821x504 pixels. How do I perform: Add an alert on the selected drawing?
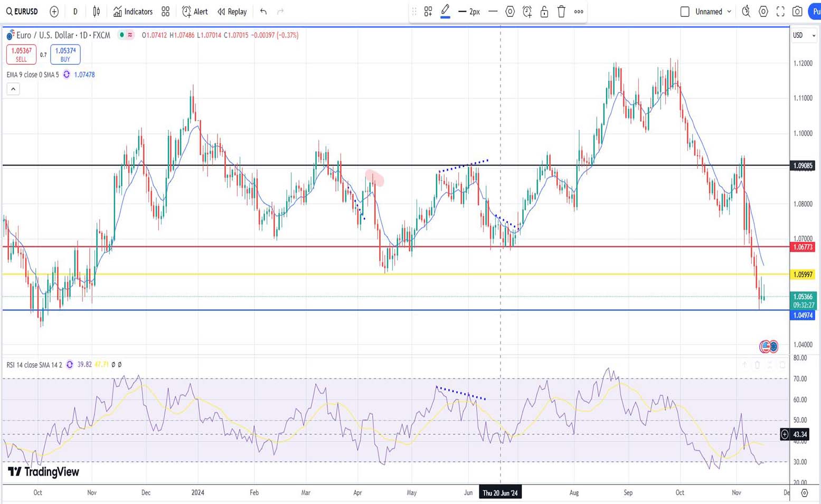coord(527,12)
